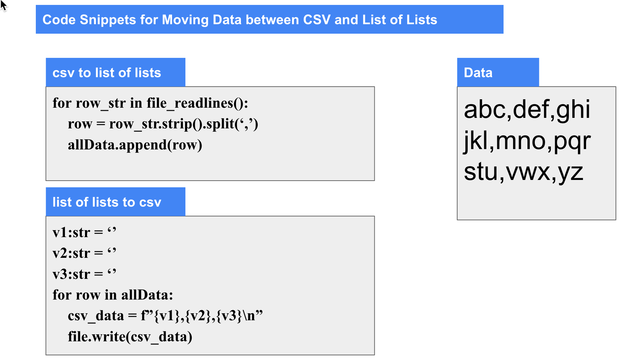Click the 'jkl,mno,pqr' data row
This screenshot has width=644, height=362.
click(x=527, y=141)
